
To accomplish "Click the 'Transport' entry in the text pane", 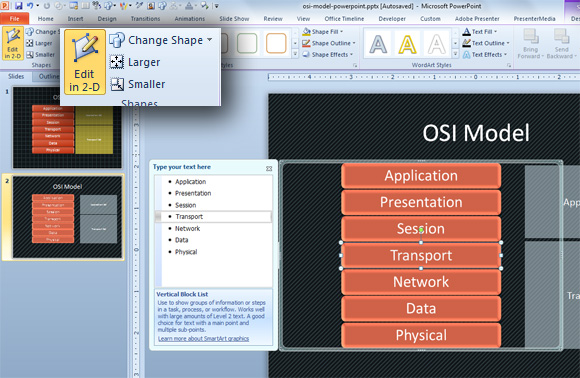I will point(213,217).
